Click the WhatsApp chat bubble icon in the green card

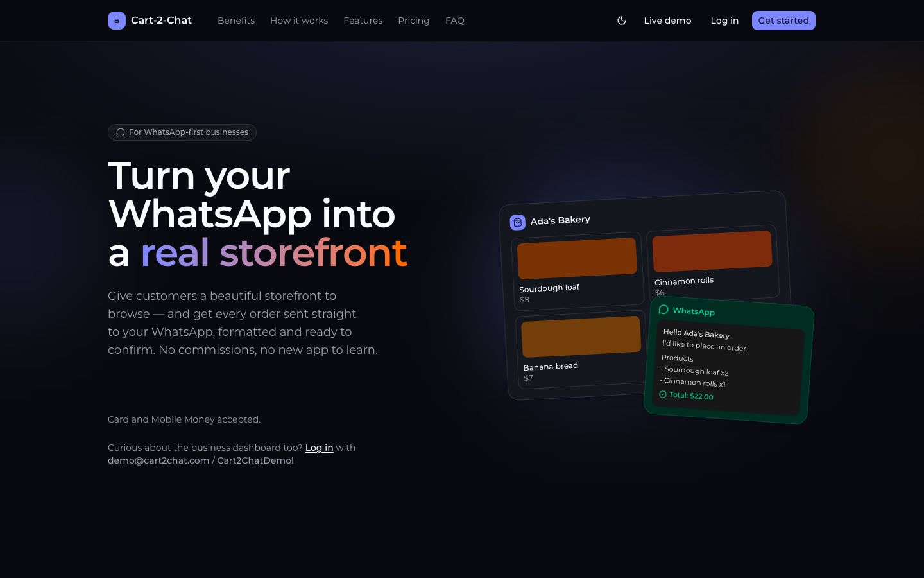pos(663,310)
